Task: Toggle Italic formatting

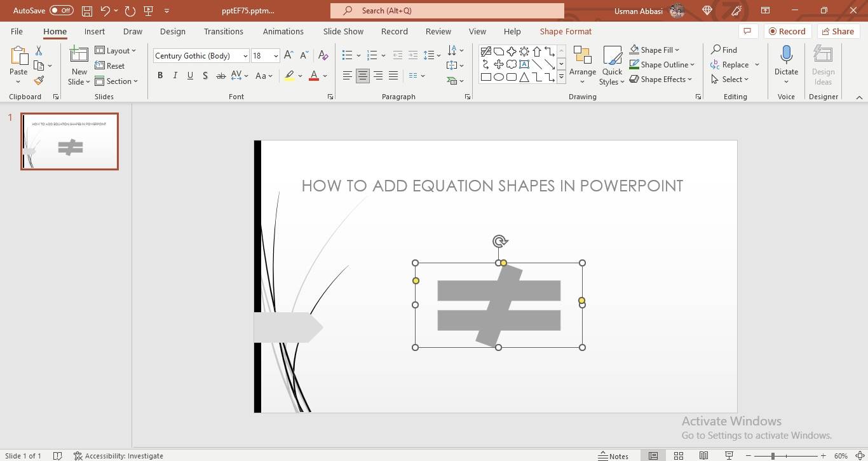Action: tap(175, 76)
